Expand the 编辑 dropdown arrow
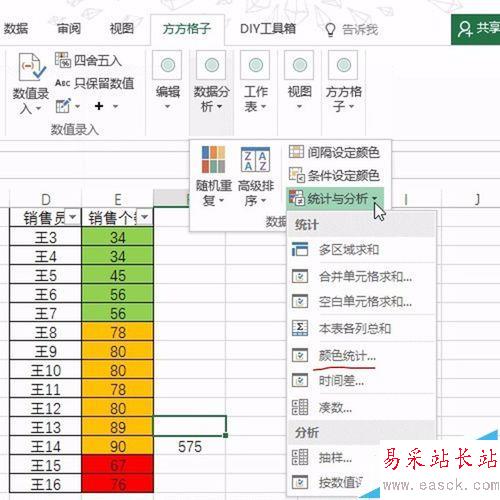This screenshot has width=500, height=500. [167, 107]
